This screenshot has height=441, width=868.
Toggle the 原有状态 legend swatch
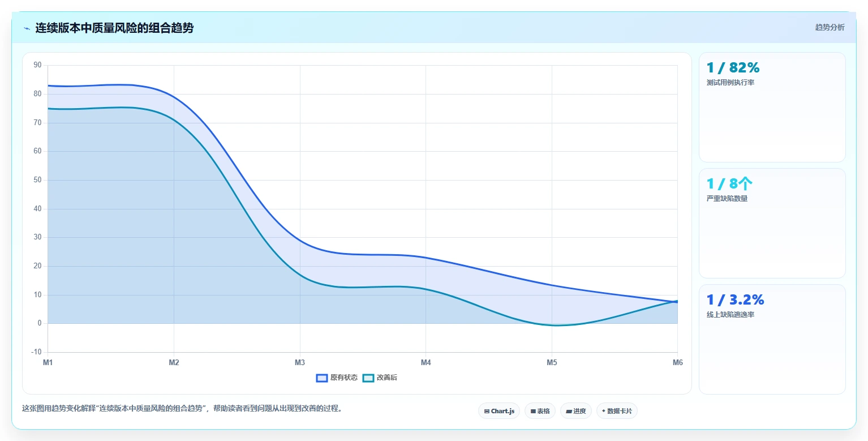(322, 378)
